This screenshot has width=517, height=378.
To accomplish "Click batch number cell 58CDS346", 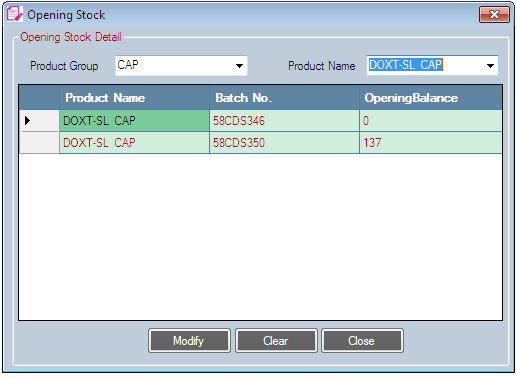I will coord(284,121).
